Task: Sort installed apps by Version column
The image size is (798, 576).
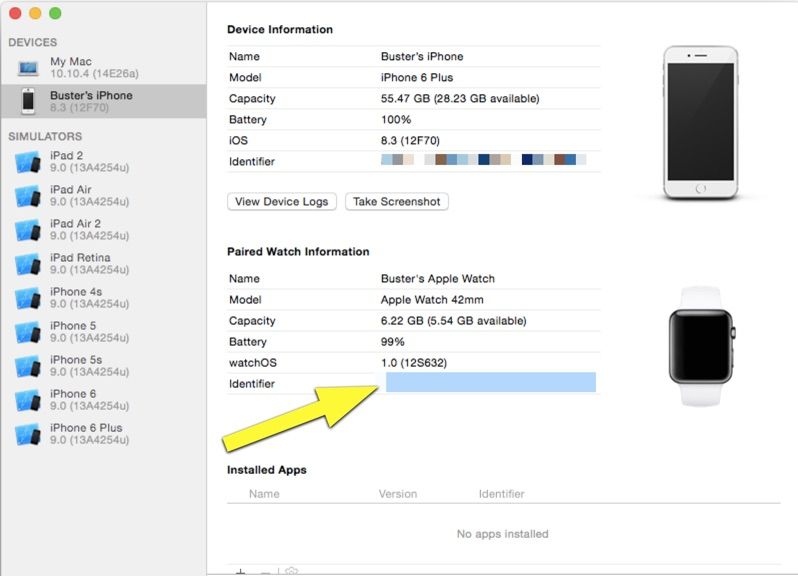Action: [397, 494]
